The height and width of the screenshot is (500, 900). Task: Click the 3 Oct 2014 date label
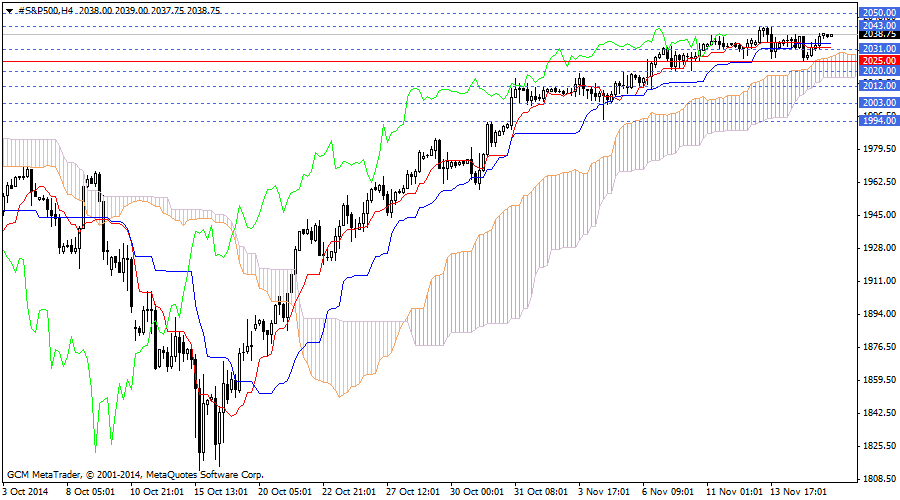pos(25,492)
